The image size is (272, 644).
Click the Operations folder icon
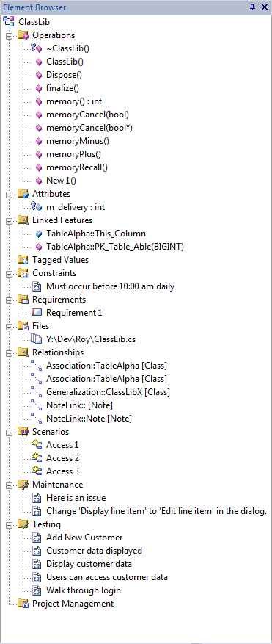[23, 35]
